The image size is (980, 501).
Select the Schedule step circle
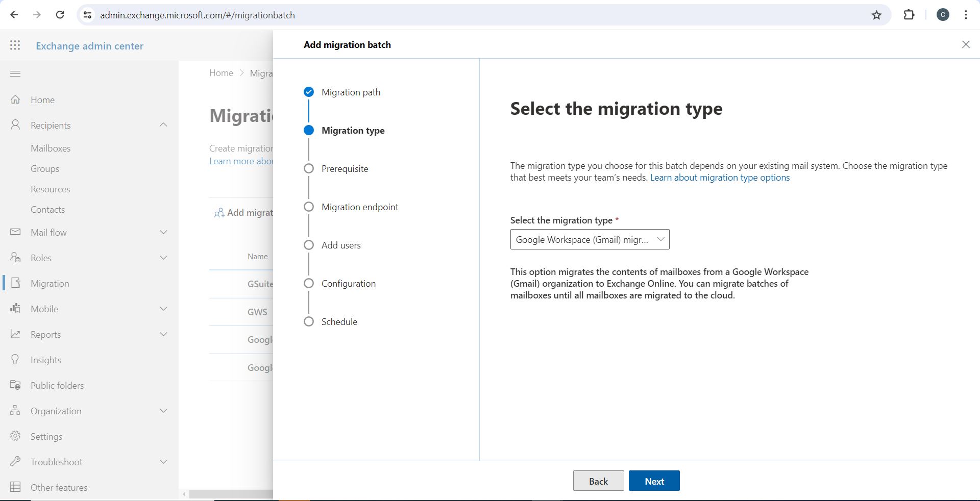pyautogui.click(x=309, y=322)
